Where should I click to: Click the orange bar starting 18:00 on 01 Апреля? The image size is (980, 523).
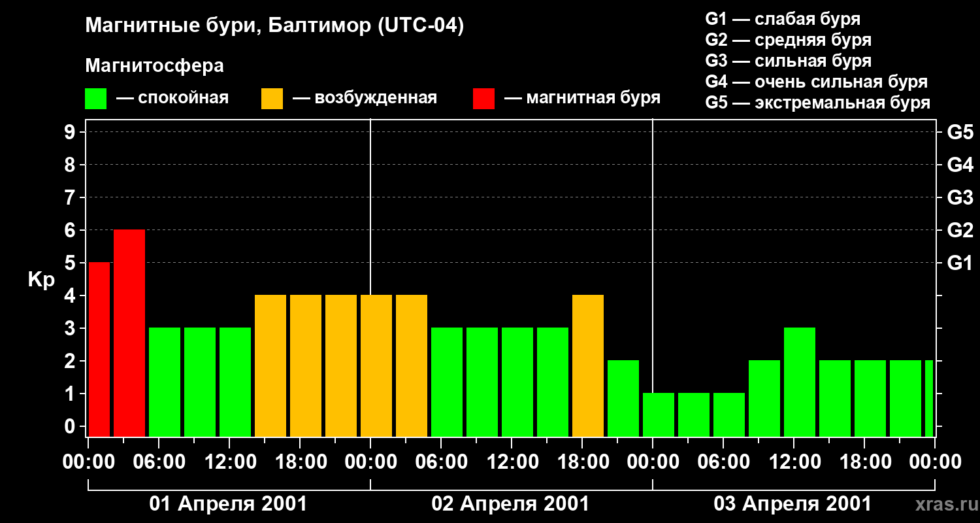pos(306,366)
